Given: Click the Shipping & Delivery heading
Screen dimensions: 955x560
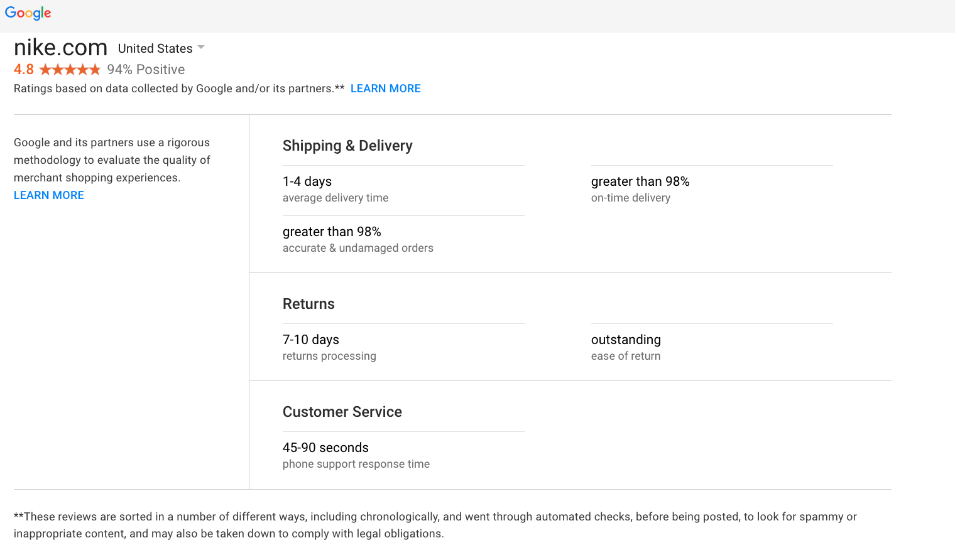Looking at the screenshot, I should click(347, 146).
